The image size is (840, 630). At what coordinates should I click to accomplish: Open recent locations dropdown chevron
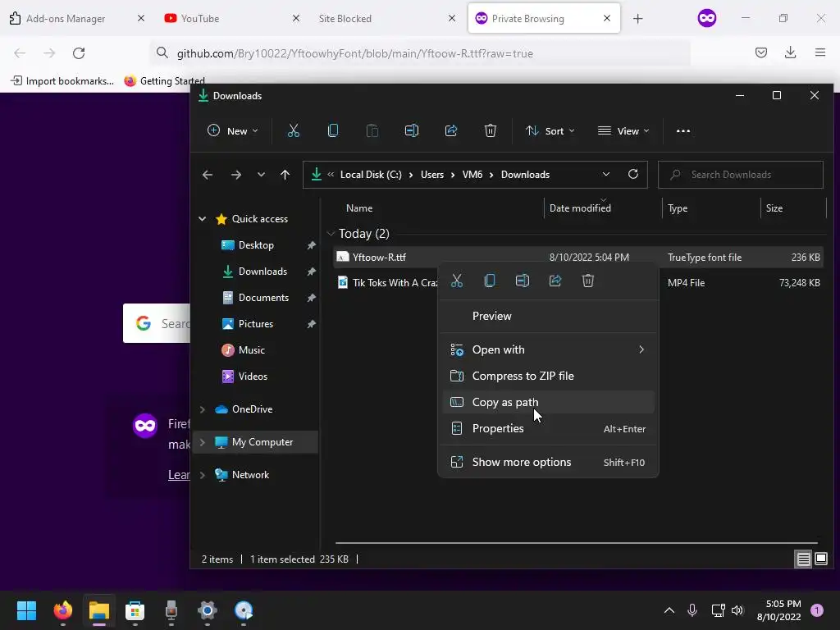(x=261, y=175)
